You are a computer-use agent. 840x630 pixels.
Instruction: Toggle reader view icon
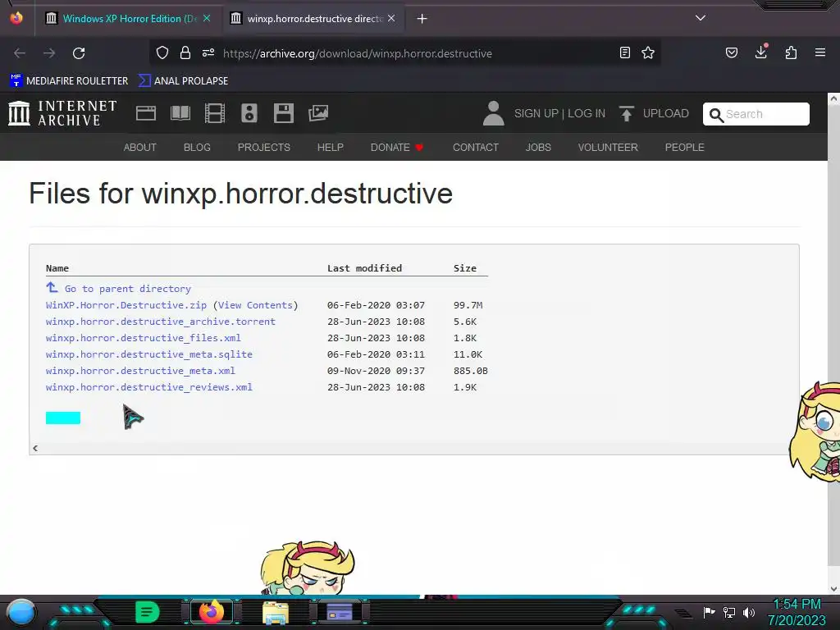click(624, 52)
